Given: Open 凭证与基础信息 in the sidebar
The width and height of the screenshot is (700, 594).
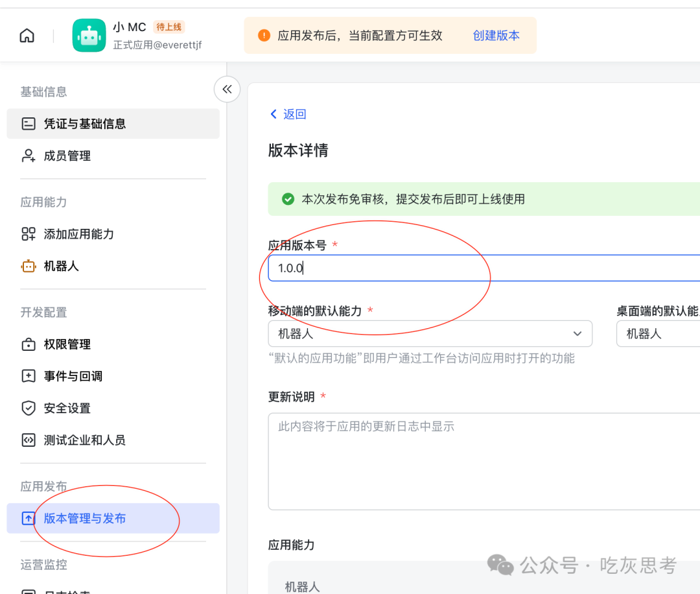Looking at the screenshot, I should click(x=113, y=124).
